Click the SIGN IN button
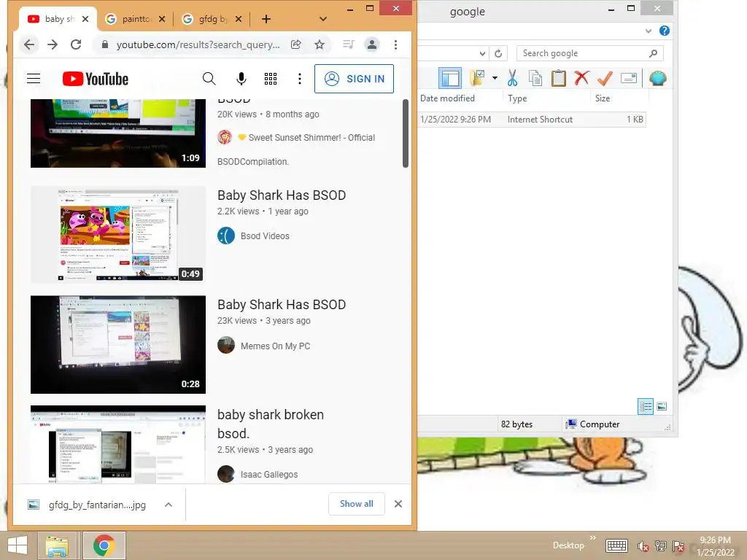This screenshot has width=747, height=560. 354,79
